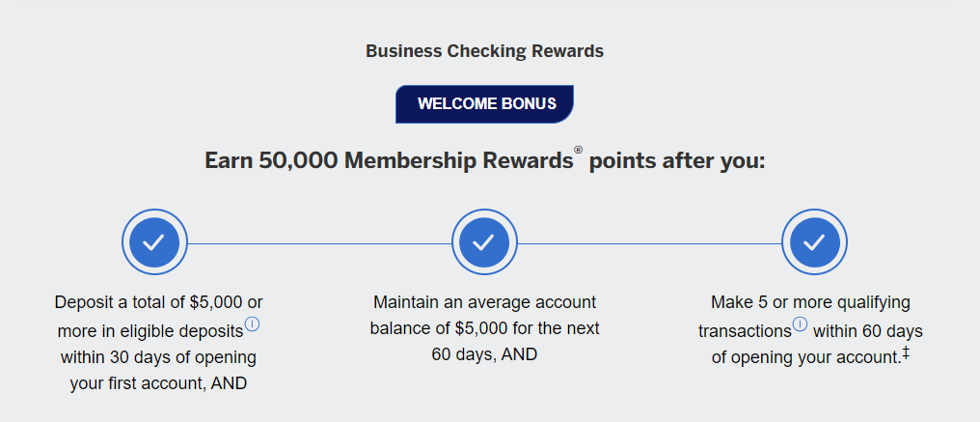980x422 pixels.
Task: Click the line connecting second and third checkmarks
Action: click(649, 243)
